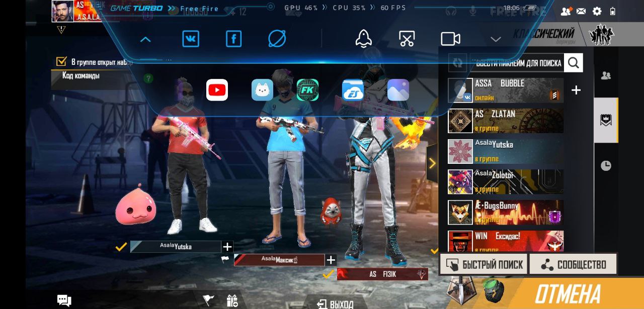Viewport: 644px width, 309px height.
Task: Expand Game Turbo options with down chevron
Action: [496, 39]
